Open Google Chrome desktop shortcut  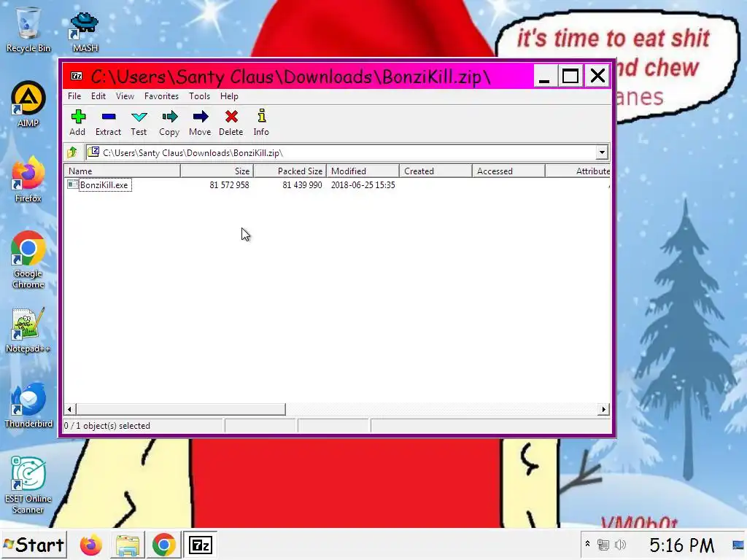click(28, 260)
